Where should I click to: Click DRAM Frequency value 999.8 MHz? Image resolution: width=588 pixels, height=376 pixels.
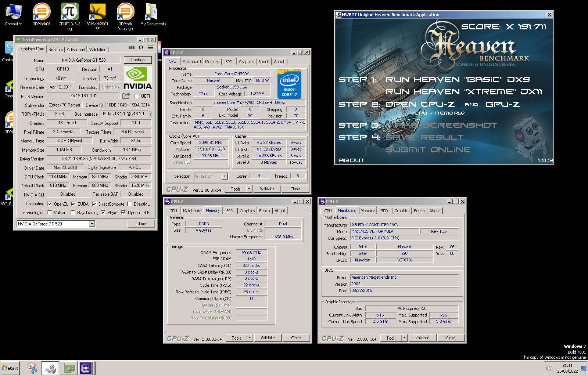click(251, 253)
